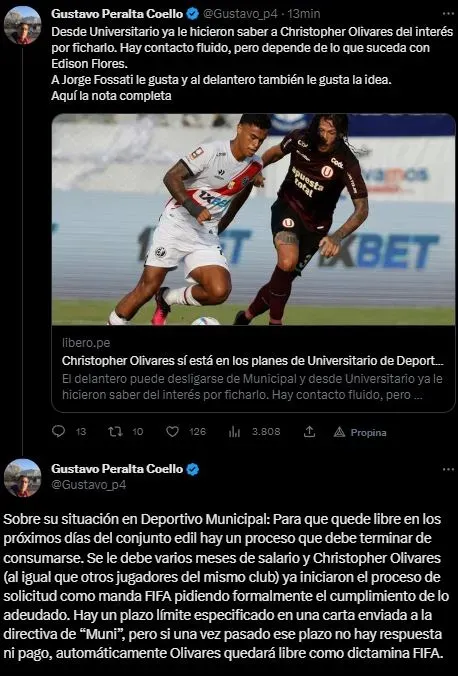Open the libero.pe article headline link

(x=253, y=361)
